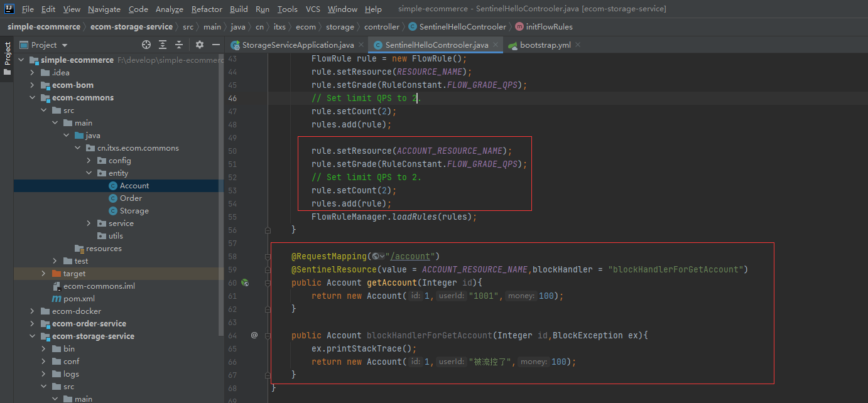Close the bootstrap.yml tab

pyautogui.click(x=578, y=45)
